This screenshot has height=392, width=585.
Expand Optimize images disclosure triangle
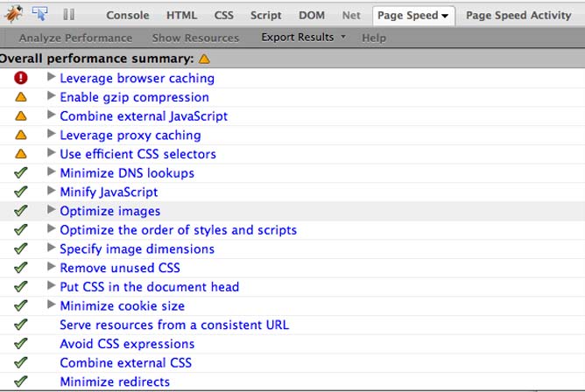click(x=51, y=210)
